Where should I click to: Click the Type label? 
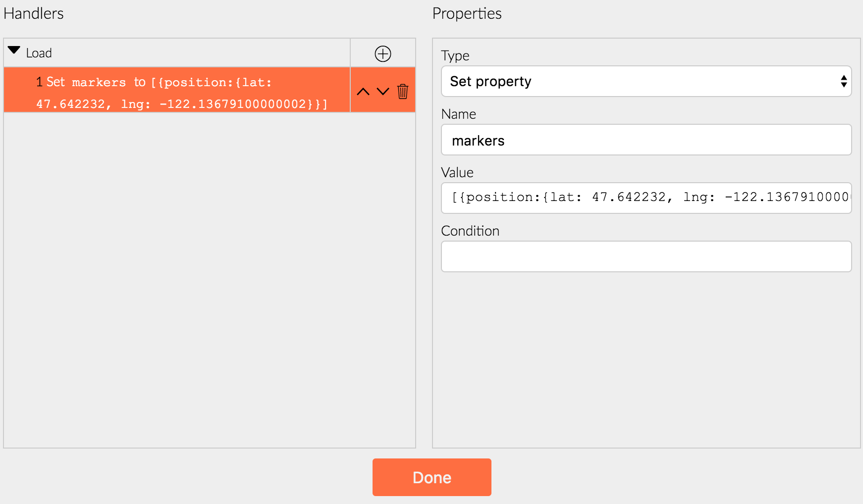[455, 55]
